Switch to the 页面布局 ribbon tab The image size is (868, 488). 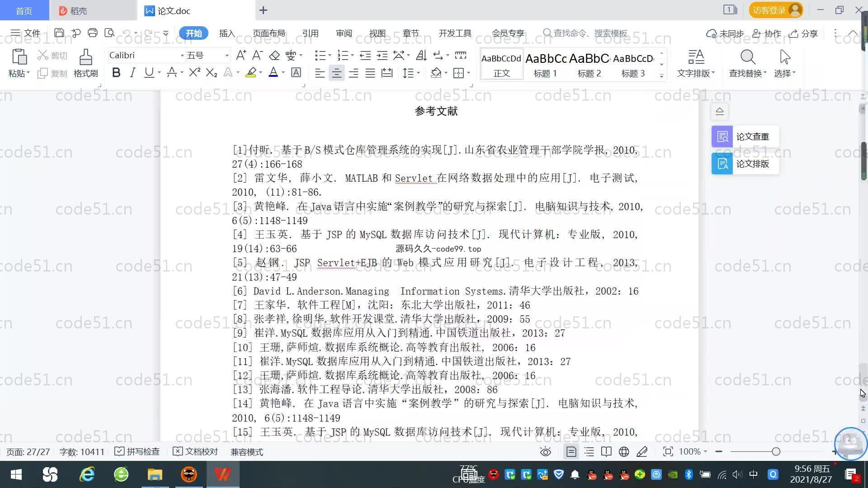coord(269,33)
